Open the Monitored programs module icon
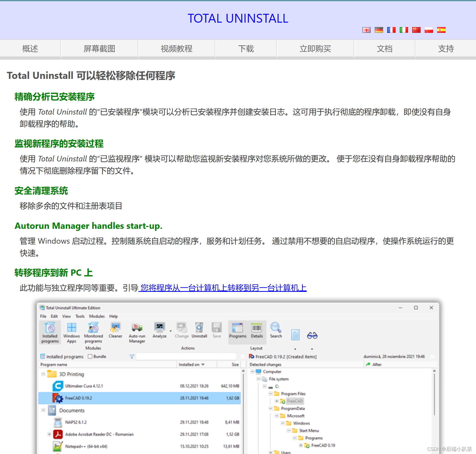The image size is (476, 454). (x=93, y=333)
